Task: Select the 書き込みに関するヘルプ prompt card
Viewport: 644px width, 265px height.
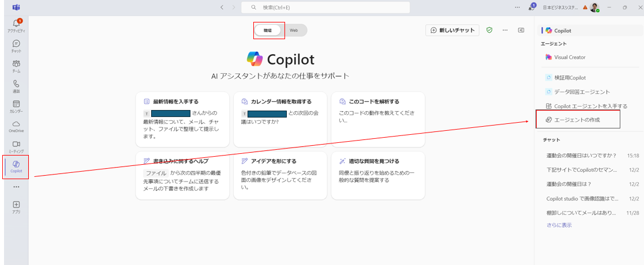Action: coord(182,176)
